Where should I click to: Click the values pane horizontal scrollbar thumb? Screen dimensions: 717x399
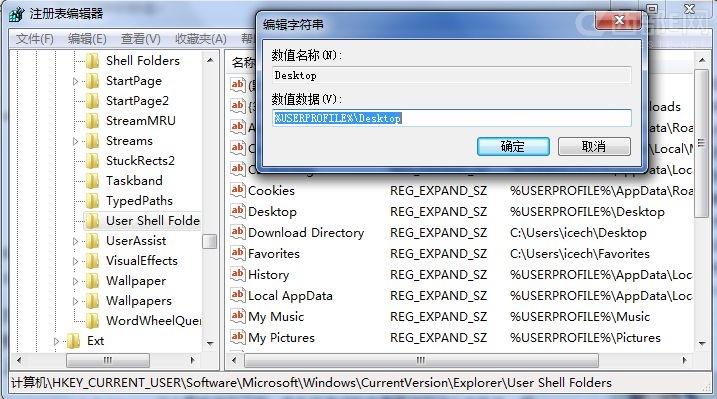click(x=421, y=360)
